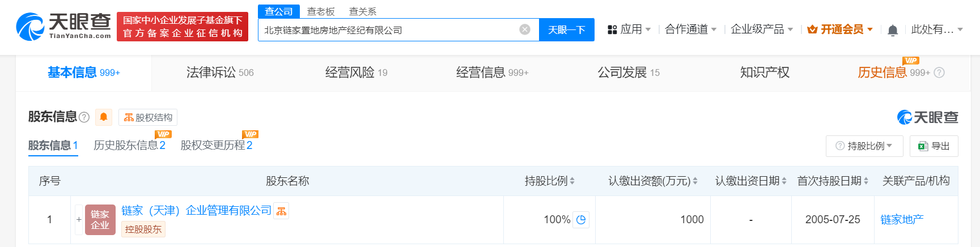Expand shareholder row with plus sign
This screenshot has height=247, width=980.
(79, 219)
